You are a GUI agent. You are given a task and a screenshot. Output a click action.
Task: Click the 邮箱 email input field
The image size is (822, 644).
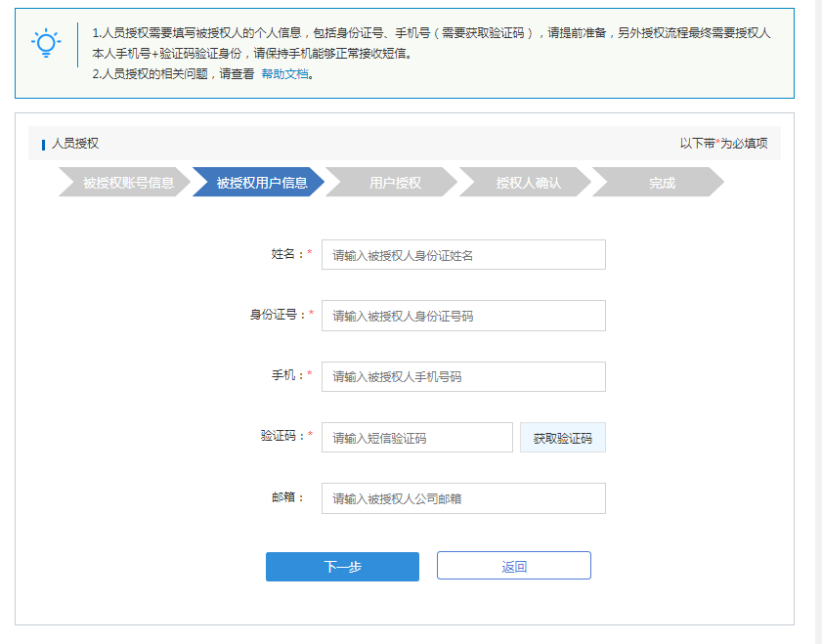click(x=462, y=498)
